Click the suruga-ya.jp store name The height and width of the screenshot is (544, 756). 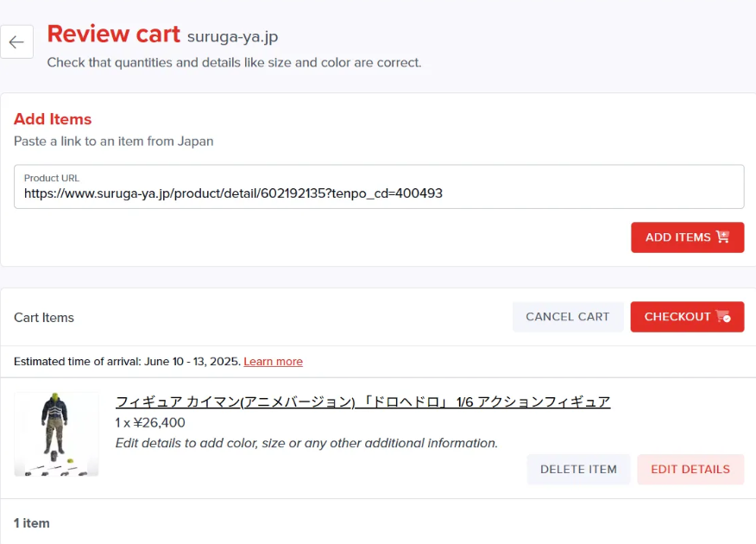pyautogui.click(x=232, y=36)
